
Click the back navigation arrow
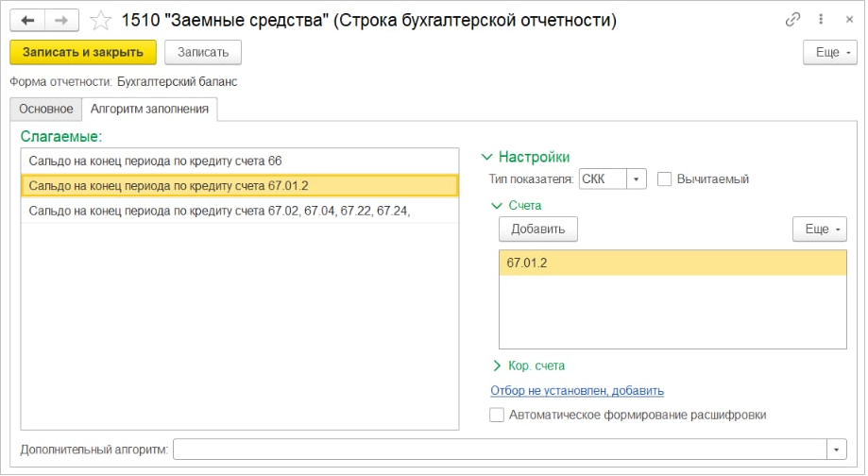tap(28, 20)
